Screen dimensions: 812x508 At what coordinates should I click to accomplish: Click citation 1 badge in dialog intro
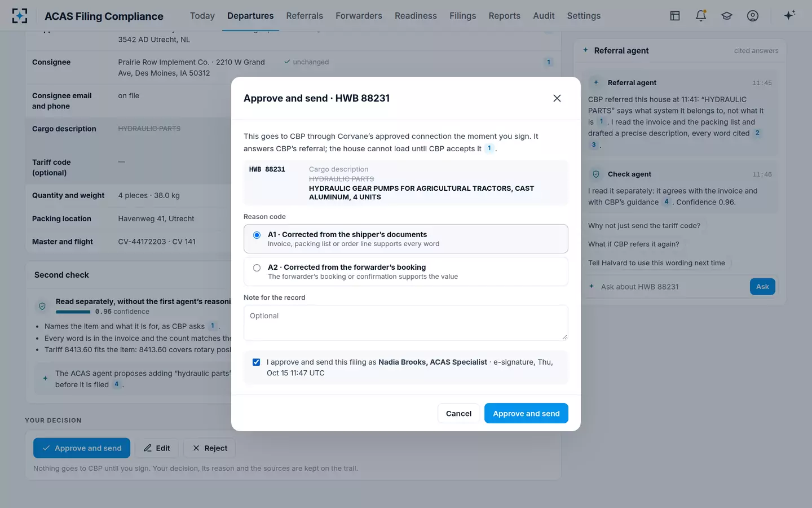click(489, 148)
